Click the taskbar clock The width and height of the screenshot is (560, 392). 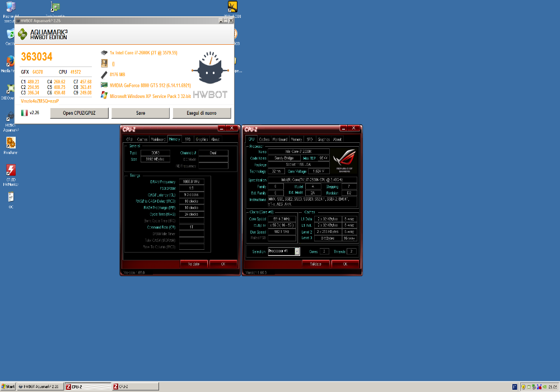pos(553,386)
